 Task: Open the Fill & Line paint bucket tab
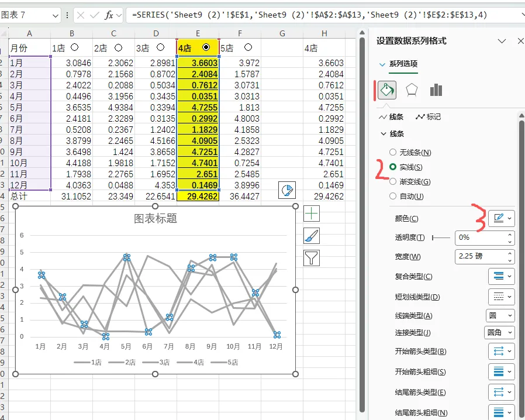click(x=387, y=89)
